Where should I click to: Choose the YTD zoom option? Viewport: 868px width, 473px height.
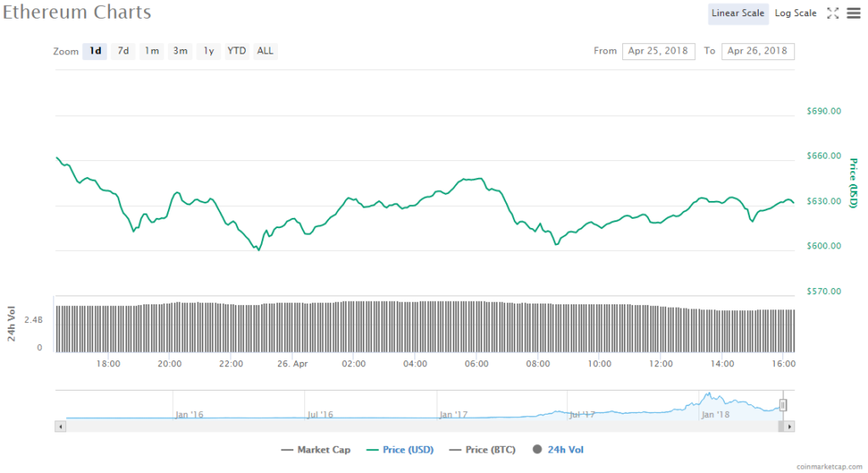click(x=236, y=51)
